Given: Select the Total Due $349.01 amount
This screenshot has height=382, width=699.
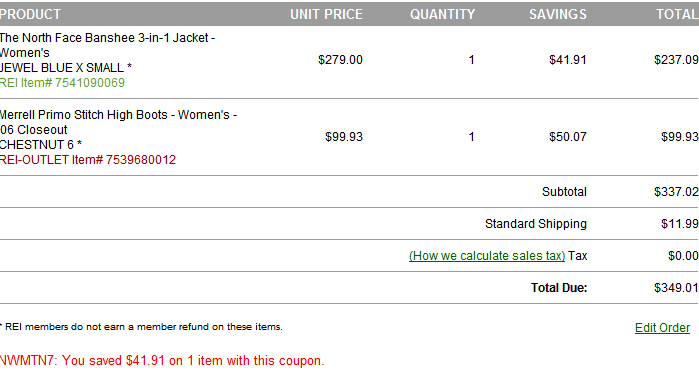Looking at the screenshot, I should 676,288.
